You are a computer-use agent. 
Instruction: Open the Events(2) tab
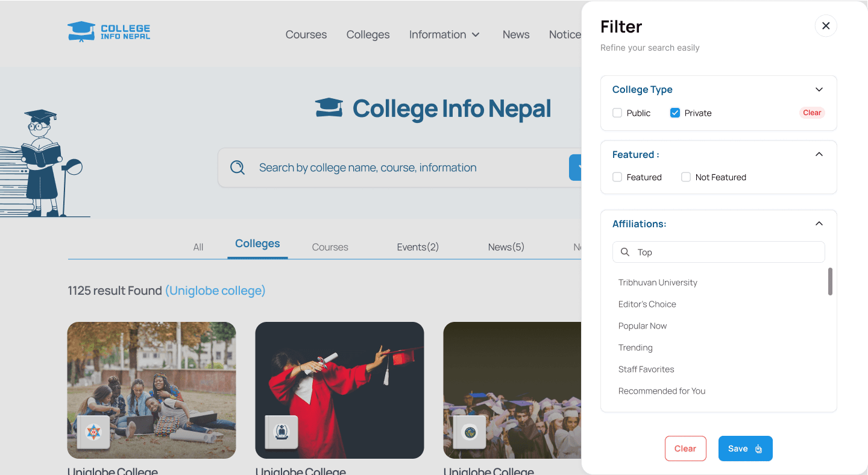click(x=418, y=247)
